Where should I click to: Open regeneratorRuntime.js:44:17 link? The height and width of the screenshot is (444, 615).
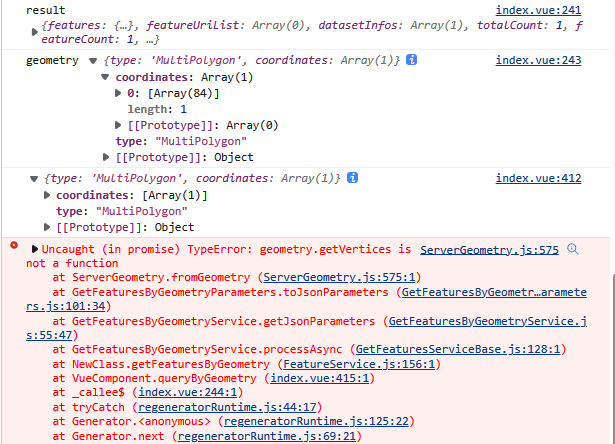(227, 407)
